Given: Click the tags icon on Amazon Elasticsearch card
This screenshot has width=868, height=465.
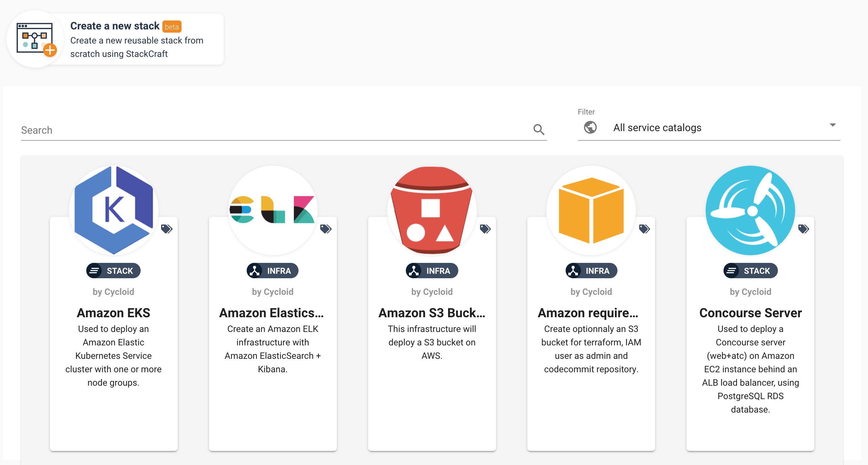Looking at the screenshot, I should [x=325, y=229].
